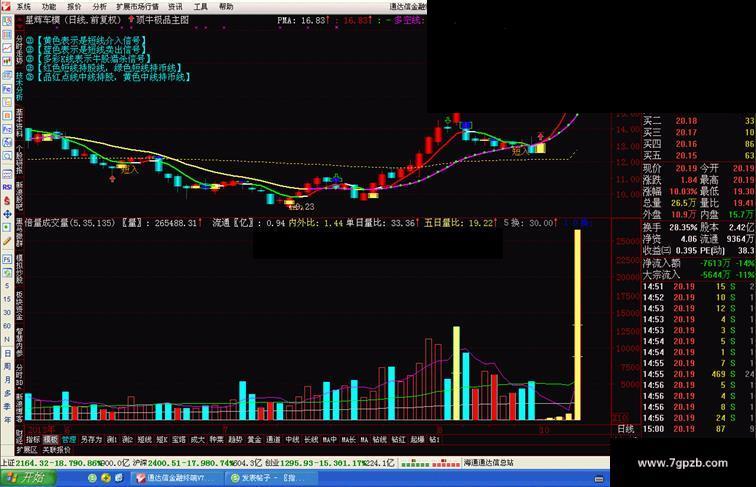The width and height of the screenshot is (756, 487).
Task: Select the 短线 indicator tab
Action: click(144, 440)
